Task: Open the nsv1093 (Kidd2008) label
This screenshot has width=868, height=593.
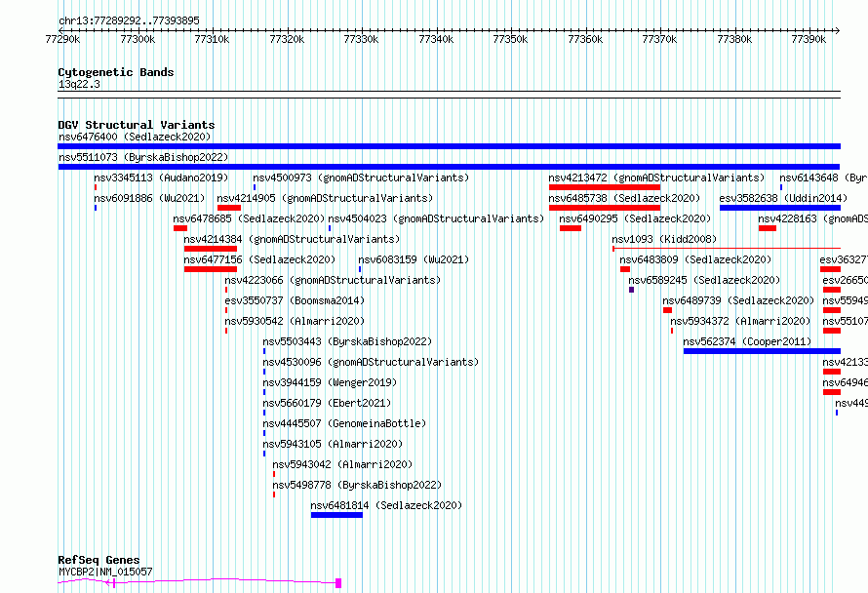Action: [664, 239]
